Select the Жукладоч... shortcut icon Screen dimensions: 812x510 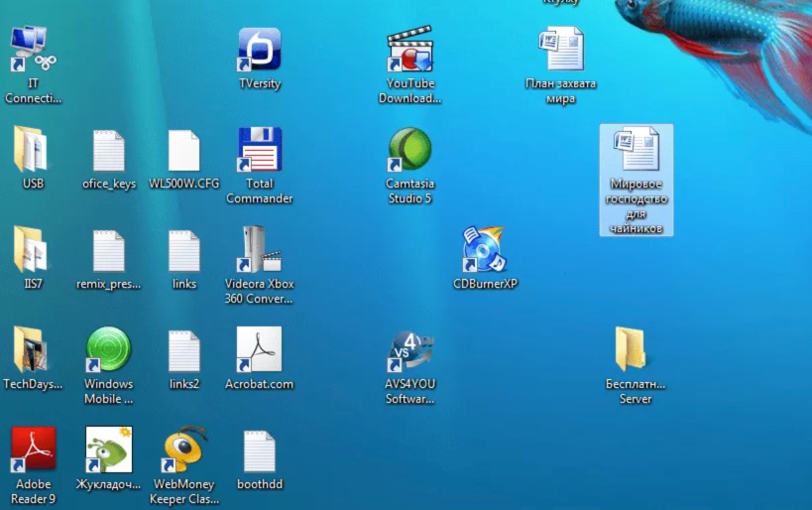tap(109, 449)
